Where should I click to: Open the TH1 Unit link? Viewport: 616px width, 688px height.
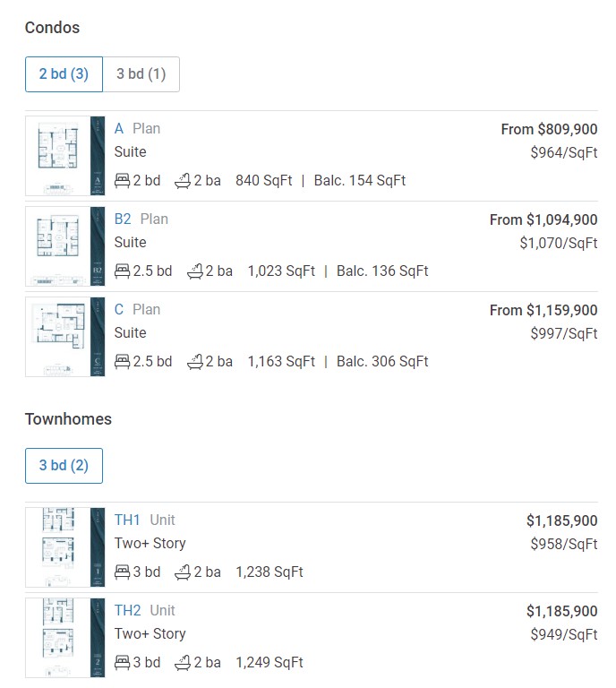[145, 520]
